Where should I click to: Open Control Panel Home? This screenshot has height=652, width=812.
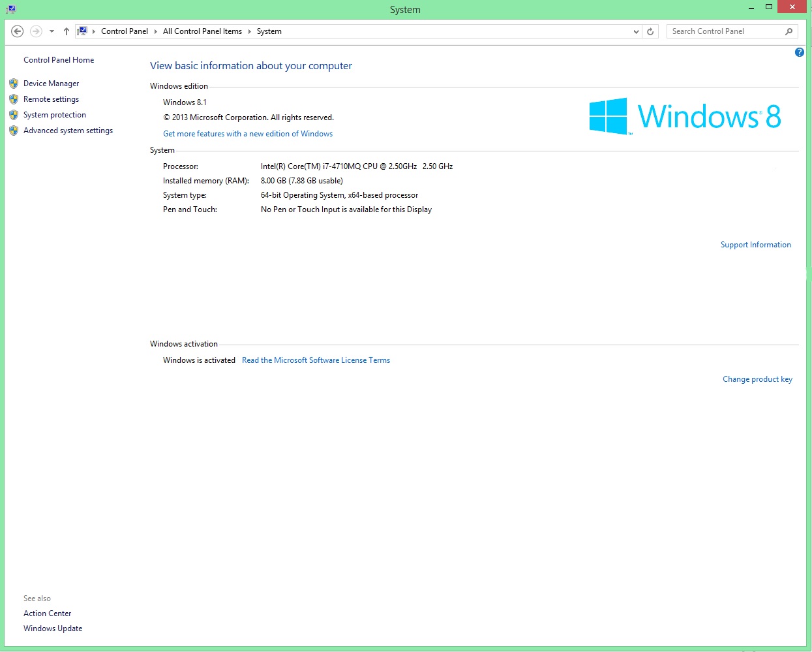coord(59,60)
